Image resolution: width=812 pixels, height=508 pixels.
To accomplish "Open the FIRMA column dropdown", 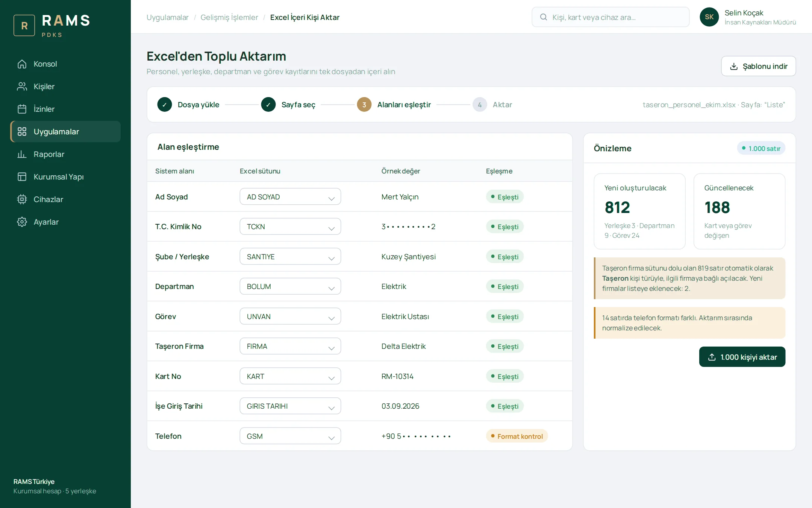I will pyautogui.click(x=290, y=346).
